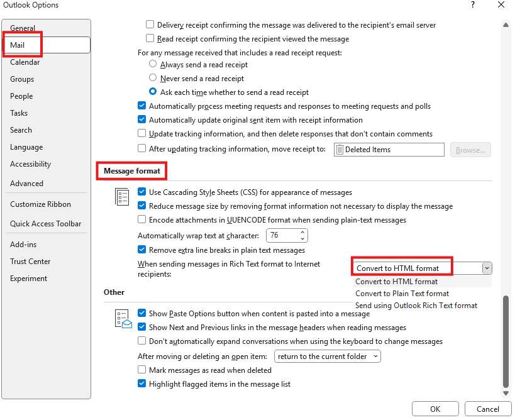
Task: Decrease wrap text character count with down arrow
Action: (x=302, y=239)
